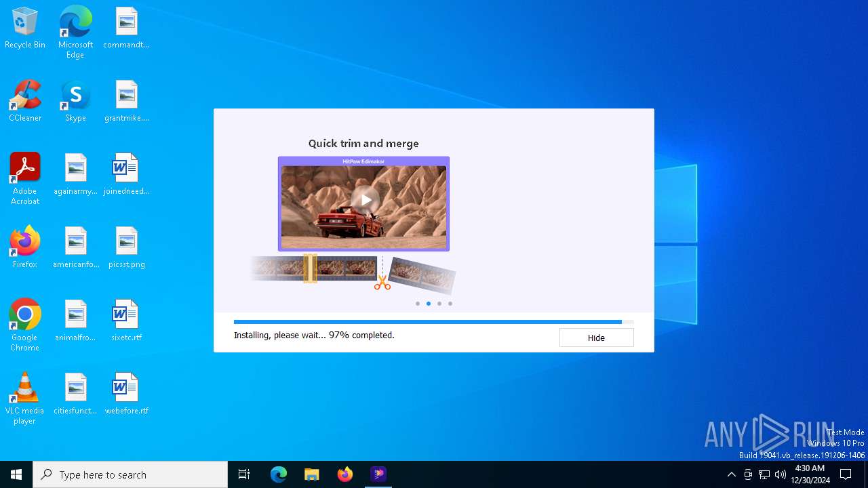Select the commandt... image file icon
Viewport: 868px width, 488px height.
(x=126, y=28)
